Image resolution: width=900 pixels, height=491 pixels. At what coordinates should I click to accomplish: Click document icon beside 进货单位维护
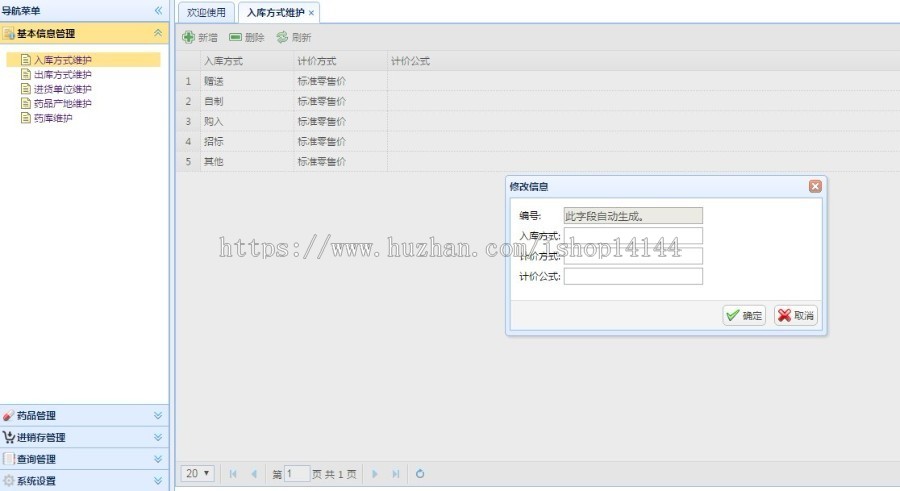click(x=25, y=88)
